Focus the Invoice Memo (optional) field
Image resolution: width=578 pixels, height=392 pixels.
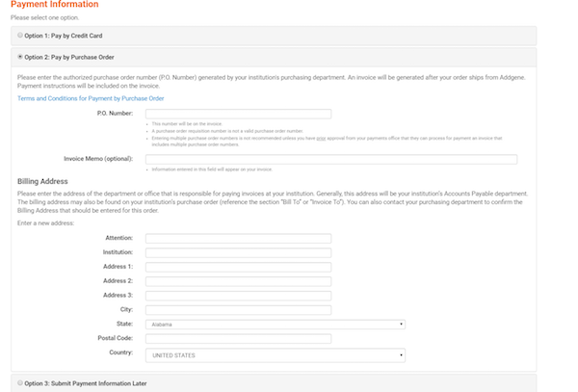coord(331,159)
